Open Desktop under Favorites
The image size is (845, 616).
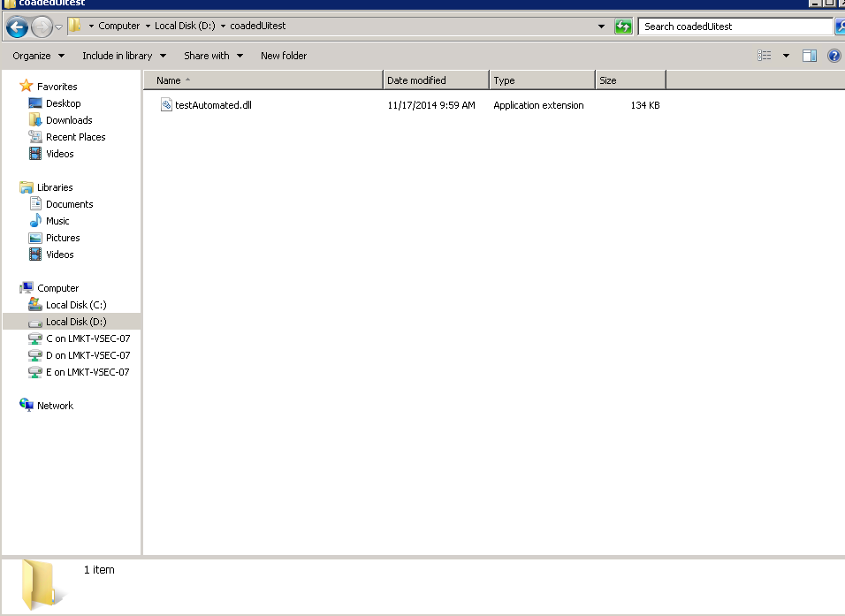63,103
